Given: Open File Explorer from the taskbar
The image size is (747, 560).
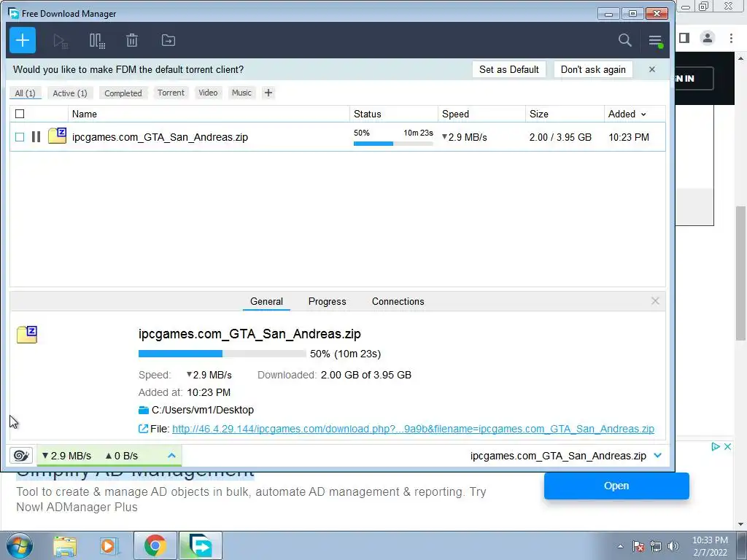Looking at the screenshot, I should pyautogui.click(x=65, y=546).
